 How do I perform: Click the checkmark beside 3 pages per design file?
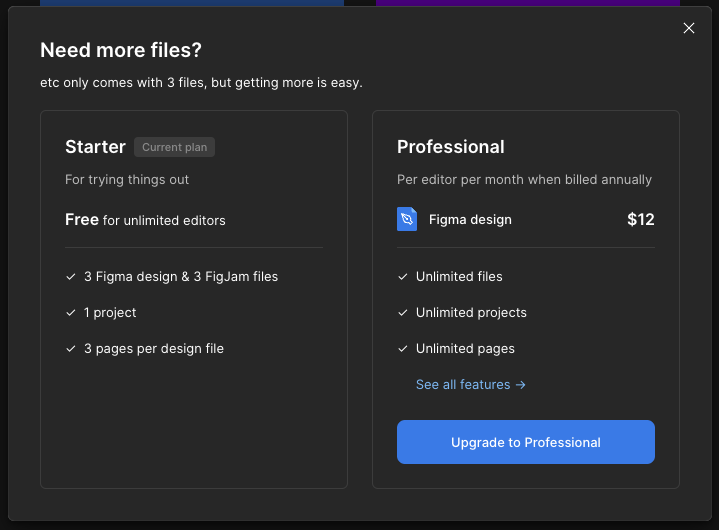tap(71, 348)
